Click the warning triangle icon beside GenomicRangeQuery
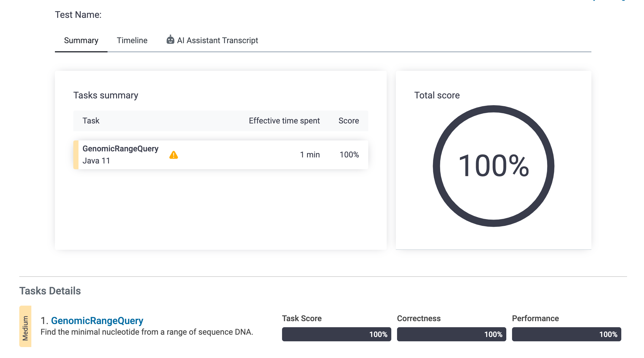The image size is (644, 358). click(173, 155)
